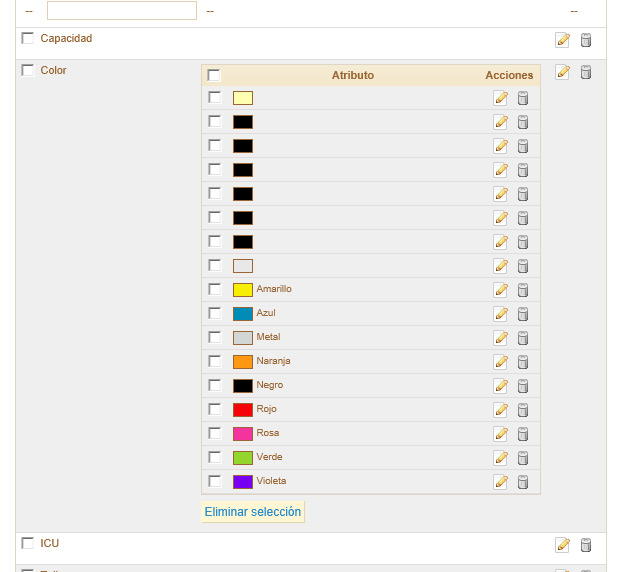Select the Naranja attribute checkbox
The image size is (620, 572).
point(215,361)
